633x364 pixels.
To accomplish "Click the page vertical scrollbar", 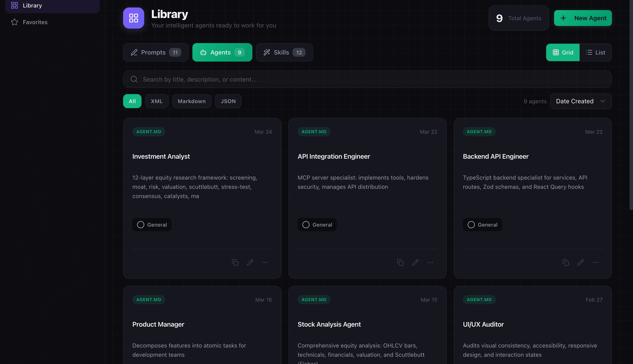I will coord(631,105).
